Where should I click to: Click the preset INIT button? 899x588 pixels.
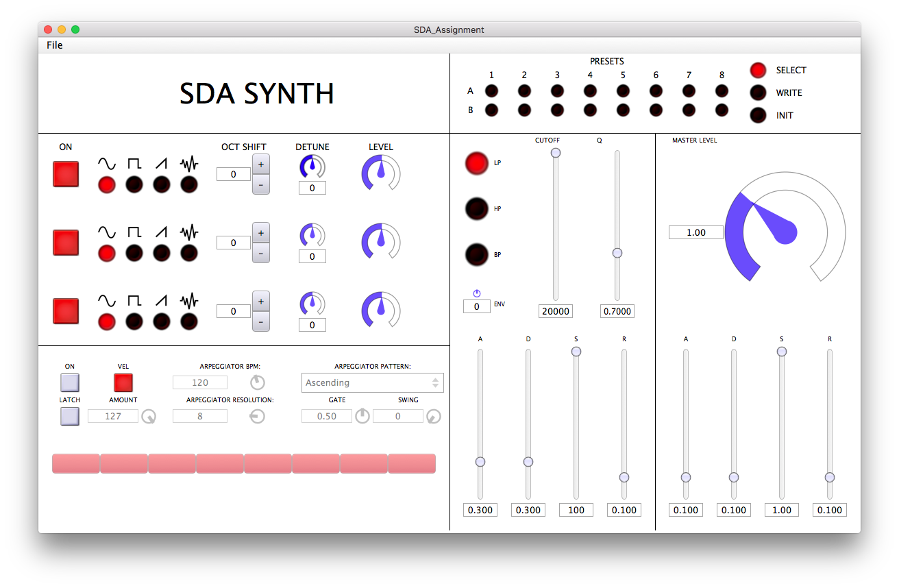point(758,115)
